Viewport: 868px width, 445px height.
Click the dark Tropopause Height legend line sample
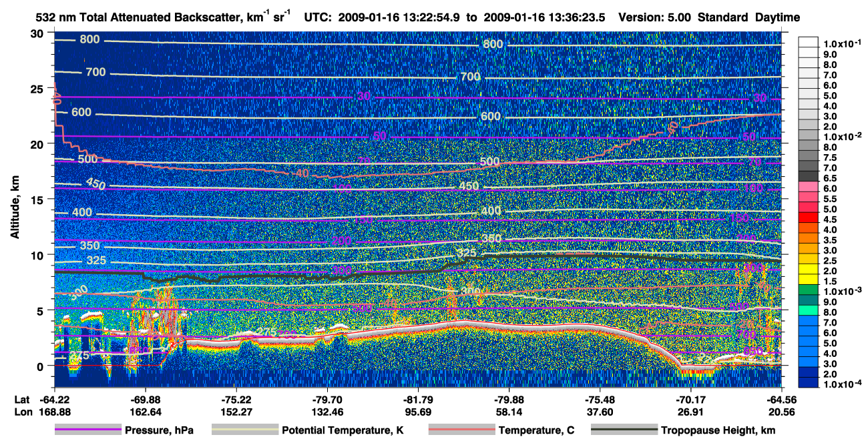pyautogui.click(x=624, y=430)
